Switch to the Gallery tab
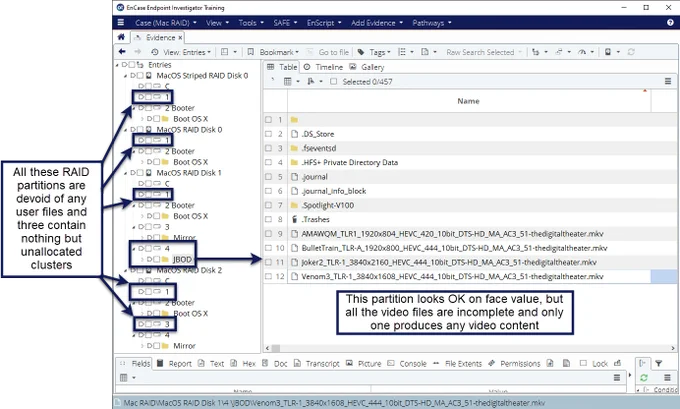This screenshot has height=409, width=680. [x=367, y=67]
